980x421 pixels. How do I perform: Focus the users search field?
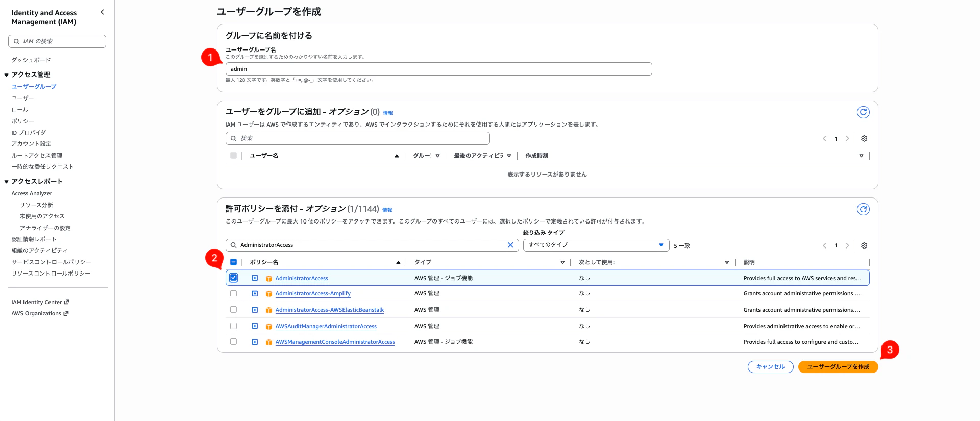pyautogui.click(x=357, y=138)
